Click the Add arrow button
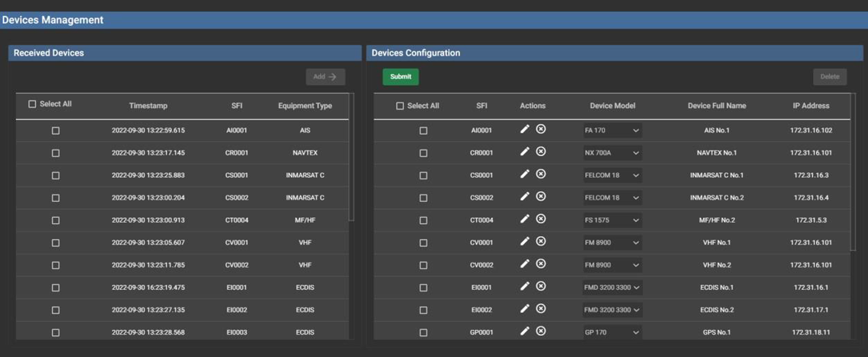This screenshot has height=357, width=868. (325, 77)
